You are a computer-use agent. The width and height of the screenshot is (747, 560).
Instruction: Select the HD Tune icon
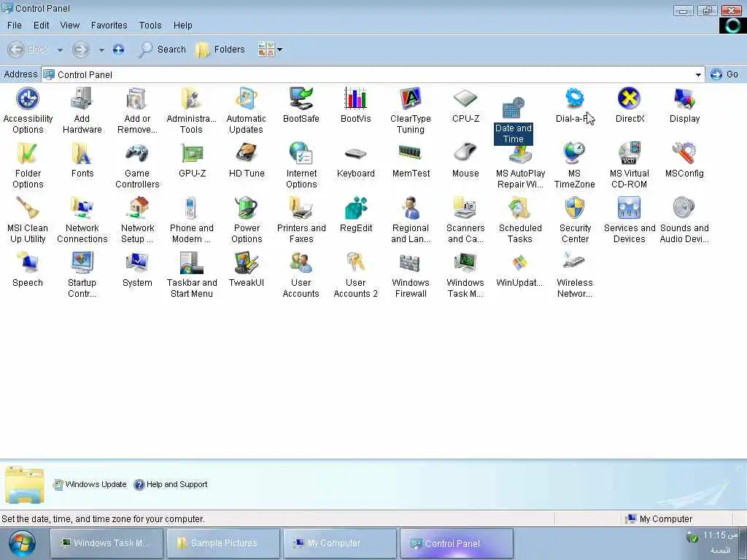(x=247, y=160)
